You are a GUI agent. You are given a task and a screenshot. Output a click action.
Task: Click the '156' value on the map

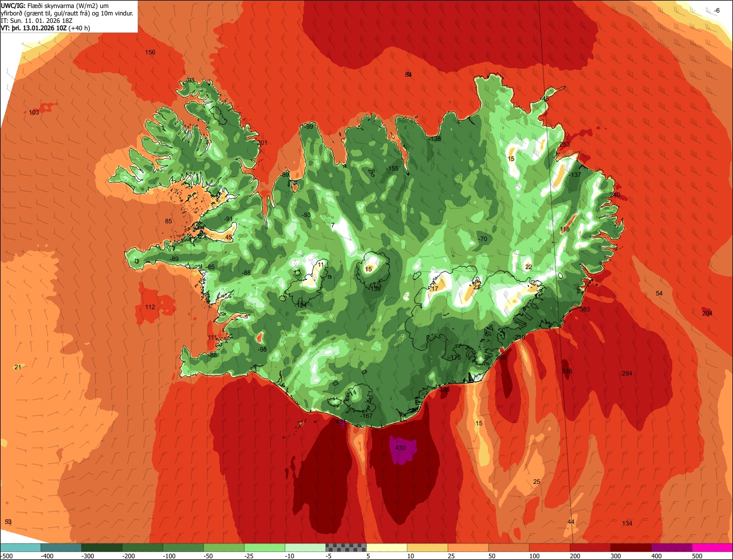(150, 53)
